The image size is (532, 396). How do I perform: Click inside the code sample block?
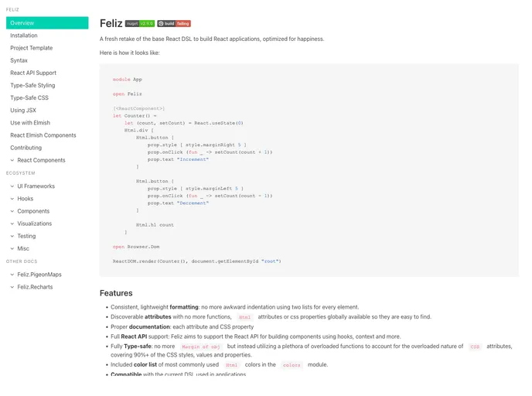[309, 170]
